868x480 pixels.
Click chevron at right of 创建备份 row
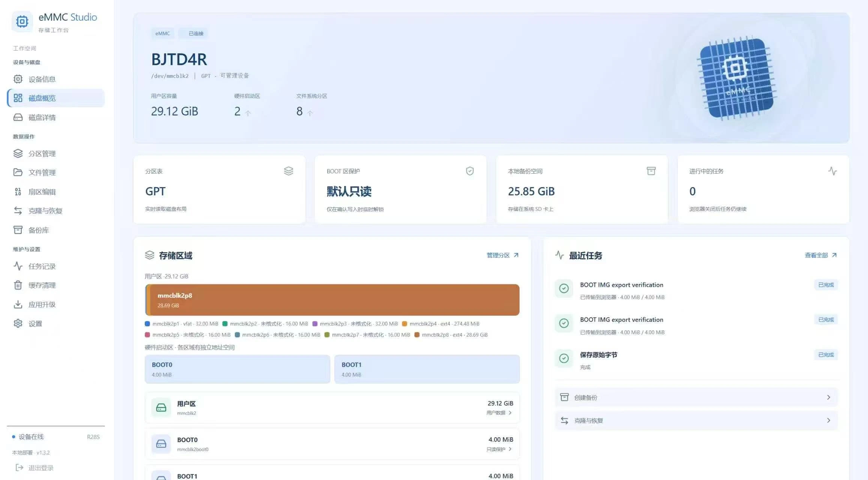point(829,397)
